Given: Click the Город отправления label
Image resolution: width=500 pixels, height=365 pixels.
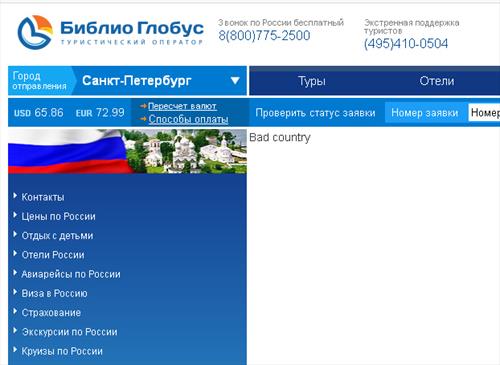Looking at the screenshot, I should coord(39,81).
